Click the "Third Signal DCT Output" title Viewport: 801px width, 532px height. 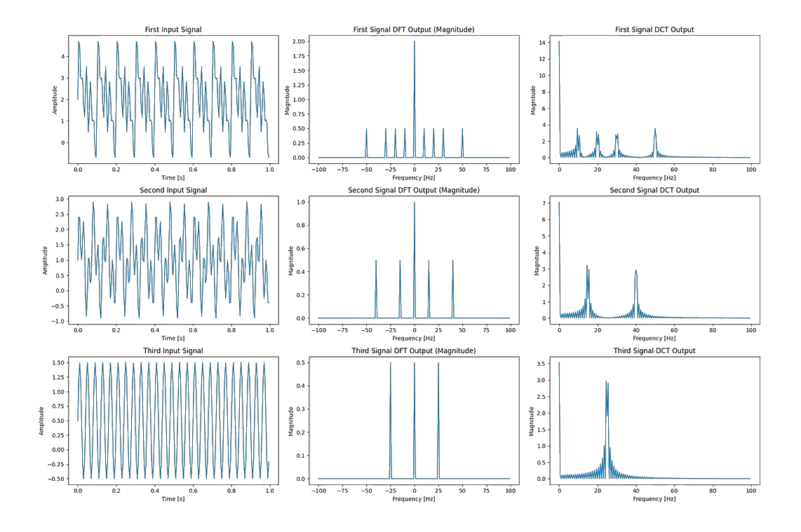coord(654,350)
